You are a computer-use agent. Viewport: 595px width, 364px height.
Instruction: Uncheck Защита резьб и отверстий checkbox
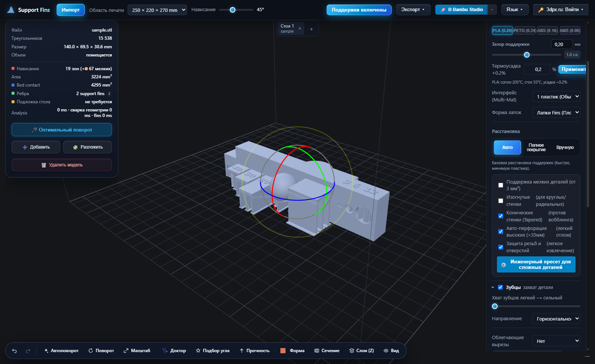[501, 247]
